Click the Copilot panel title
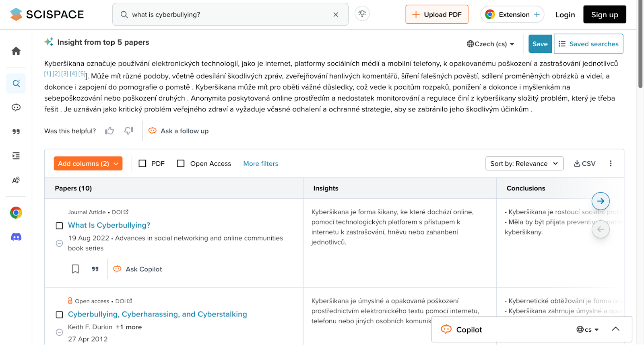This screenshot has height=345, width=644. tap(469, 330)
